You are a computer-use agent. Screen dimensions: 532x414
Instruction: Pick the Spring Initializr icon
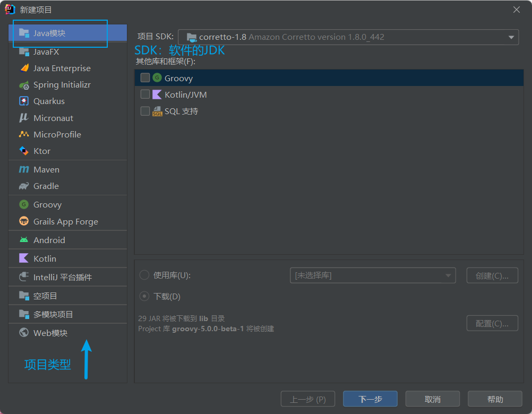tap(24, 85)
